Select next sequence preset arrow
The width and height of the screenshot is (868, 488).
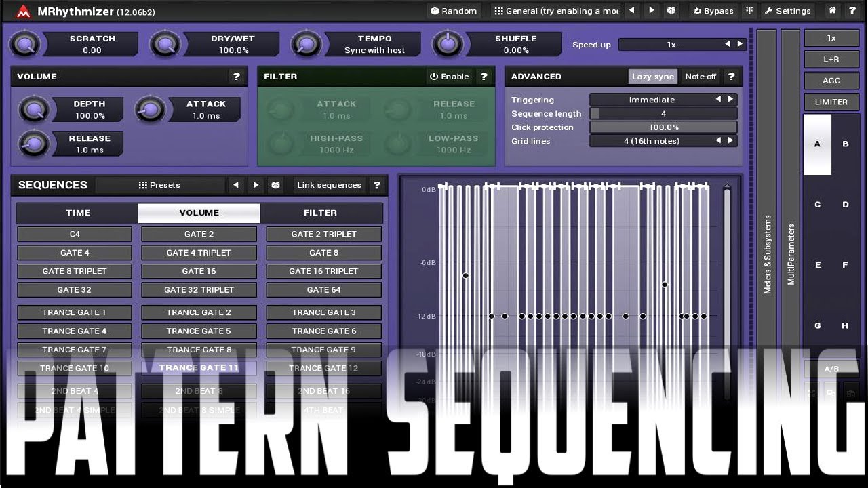pos(256,185)
